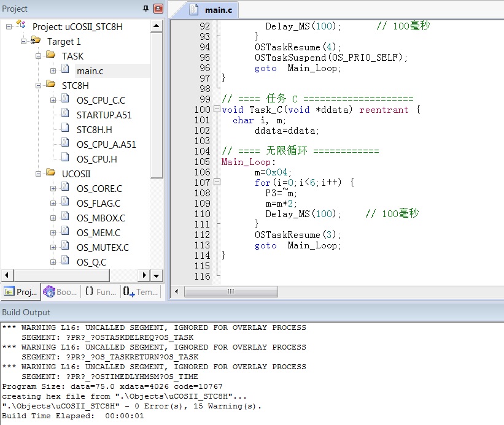Collapse the TASK group folder
The height and width of the screenshot is (425, 504).
click(x=38, y=56)
